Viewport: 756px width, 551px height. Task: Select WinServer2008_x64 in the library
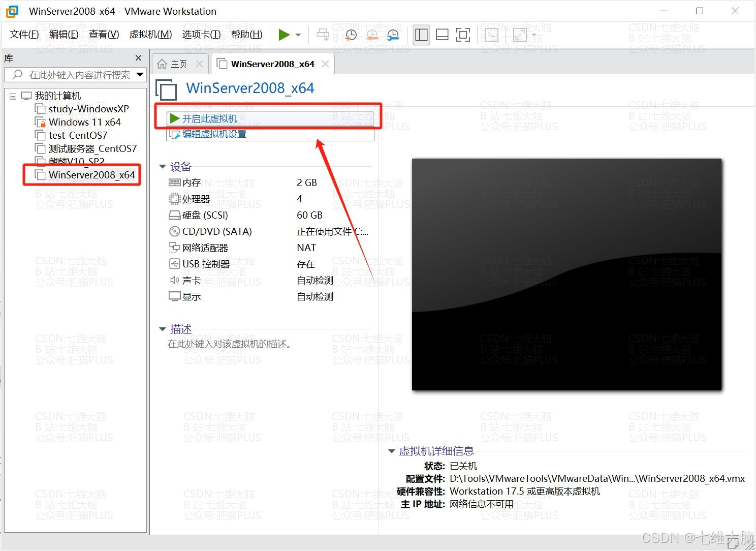91,175
